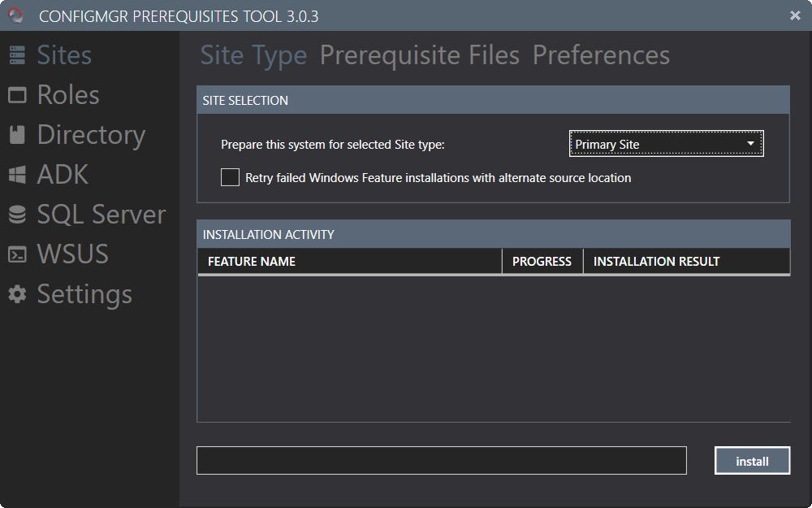Image resolution: width=812 pixels, height=508 pixels.
Task: Open the Settings gear icon
Action: pos(18,294)
